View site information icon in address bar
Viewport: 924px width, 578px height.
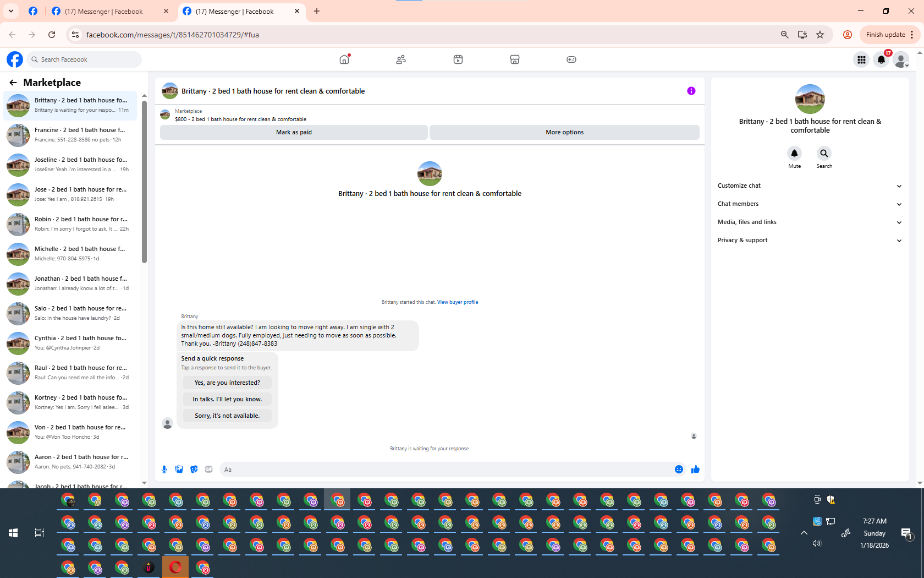tap(75, 35)
